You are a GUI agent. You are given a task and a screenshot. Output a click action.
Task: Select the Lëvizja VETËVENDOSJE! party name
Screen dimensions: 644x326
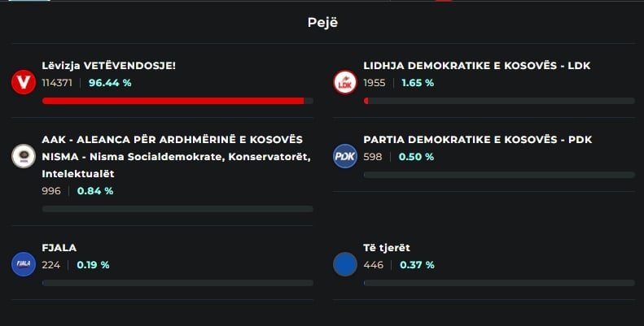point(108,66)
